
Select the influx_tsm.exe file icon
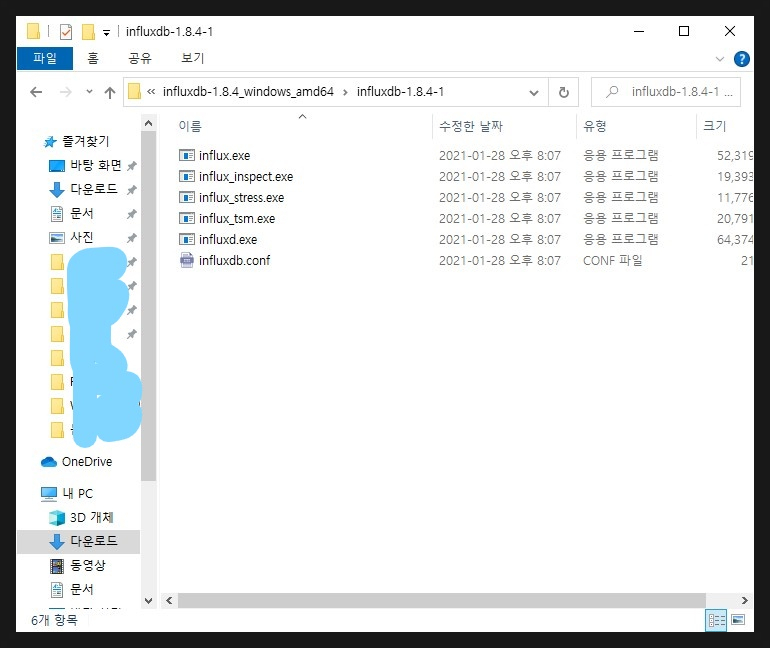coord(187,218)
